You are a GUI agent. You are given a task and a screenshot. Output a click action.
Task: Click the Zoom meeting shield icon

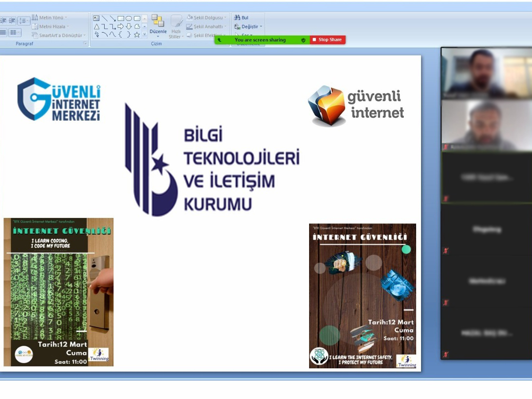point(303,40)
